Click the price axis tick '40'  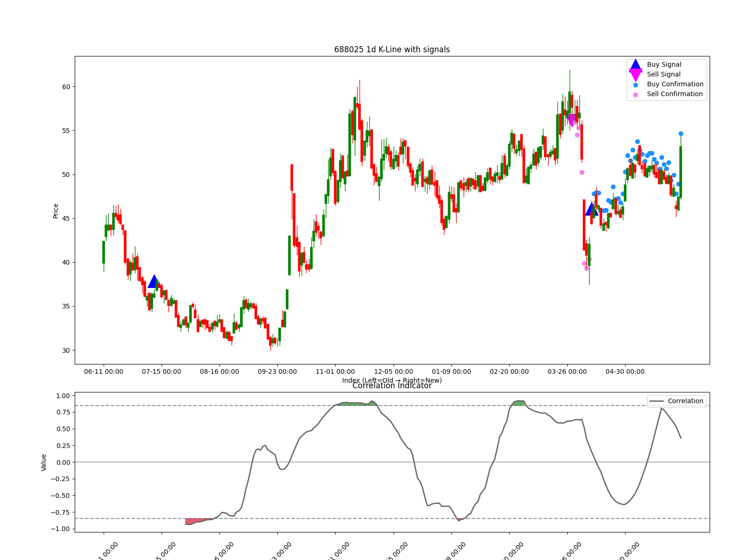tap(66, 262)
